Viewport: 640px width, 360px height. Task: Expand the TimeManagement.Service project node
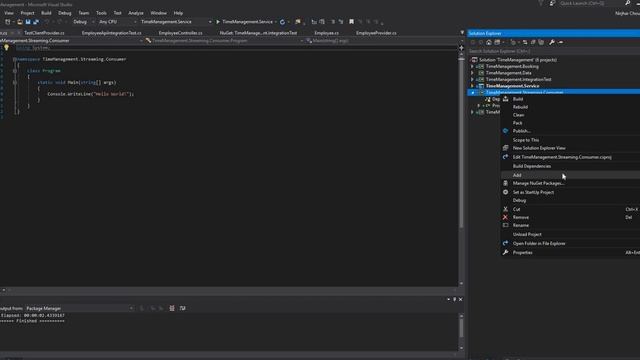coord(472,86)
